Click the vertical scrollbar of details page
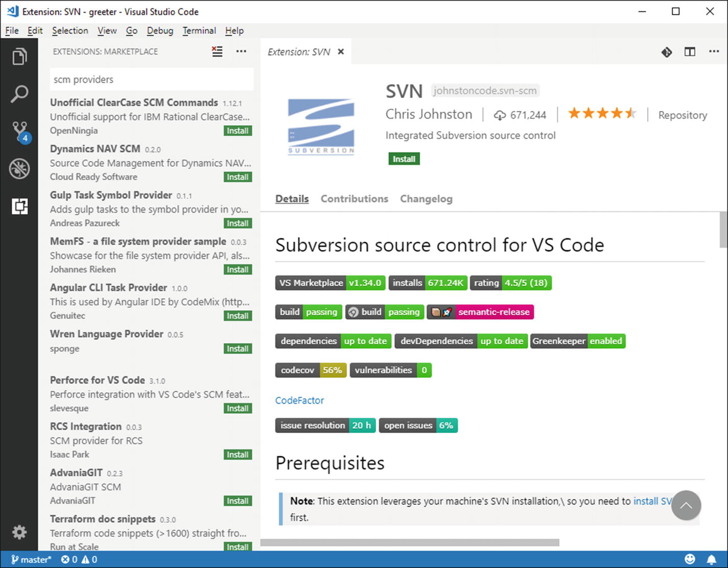The image size is (728, 568). (x=723, y=229)
